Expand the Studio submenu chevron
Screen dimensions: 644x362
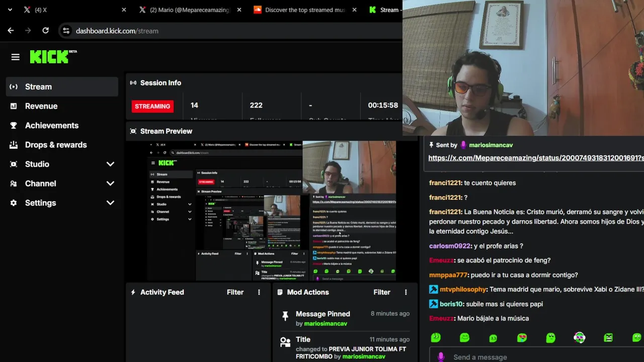110,164
